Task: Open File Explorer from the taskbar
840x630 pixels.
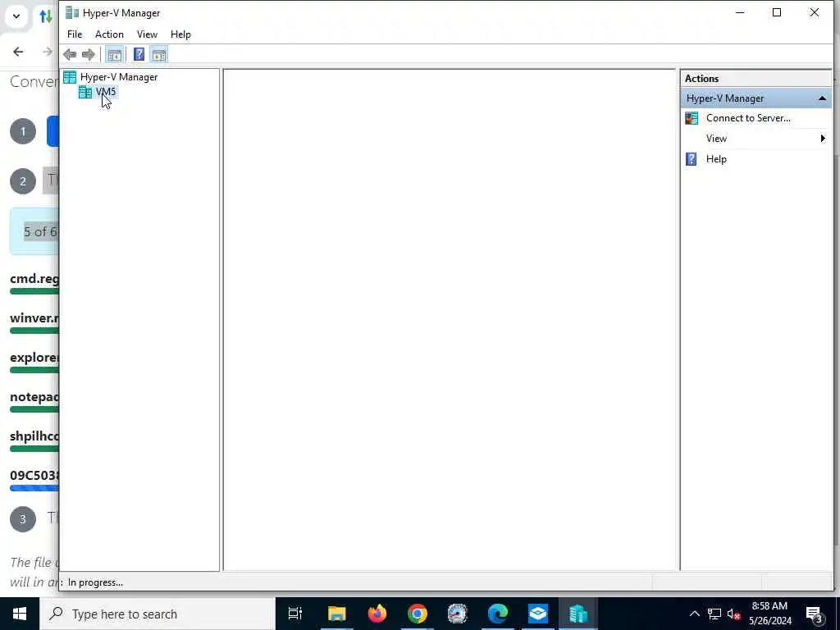Action: pos(337,614)
